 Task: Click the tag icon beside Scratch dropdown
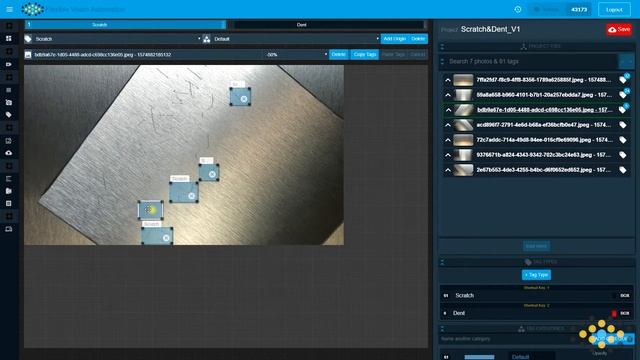pos(28,39)
